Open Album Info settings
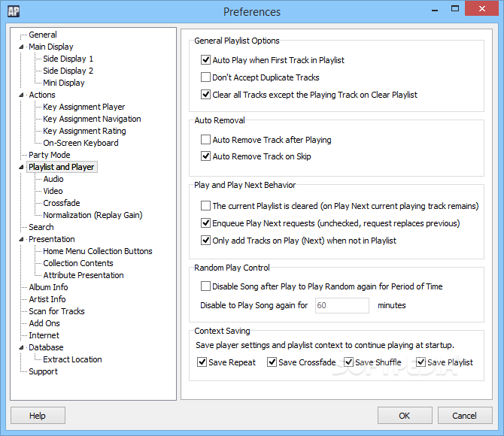The width and height of the screenshot is (504, 436). [48, 287]
